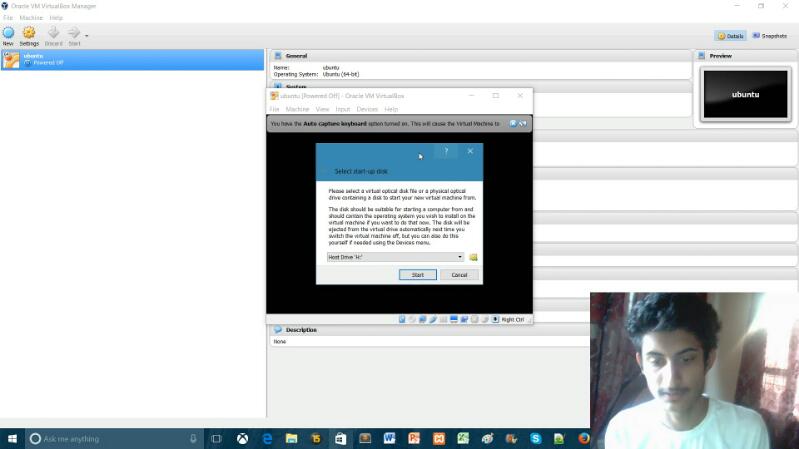
Task: Click the optical disk status bar indicator
Action: 412,320
